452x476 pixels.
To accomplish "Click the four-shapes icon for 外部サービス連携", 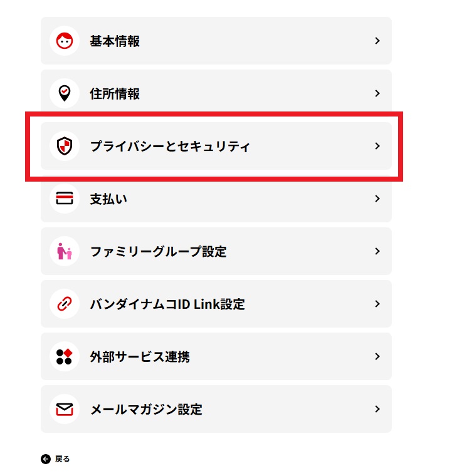I will (x=65, y=356).
